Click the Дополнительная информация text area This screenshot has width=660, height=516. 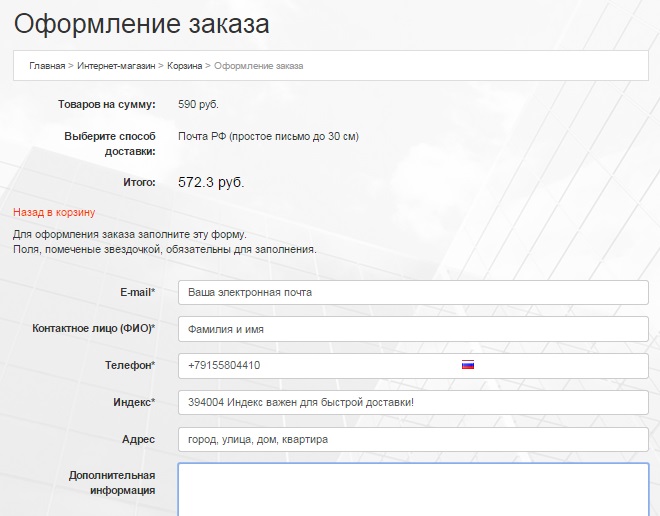(413, 489)
